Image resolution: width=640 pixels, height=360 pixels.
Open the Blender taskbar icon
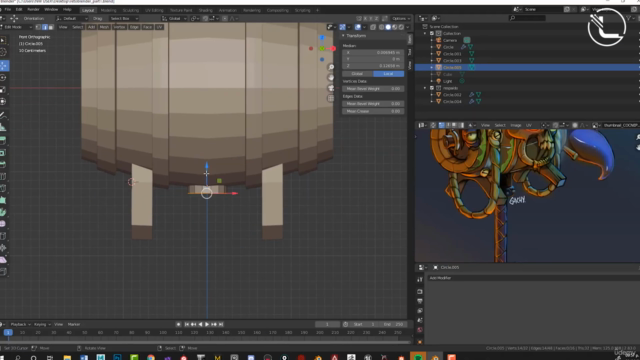tap(435, 357)
